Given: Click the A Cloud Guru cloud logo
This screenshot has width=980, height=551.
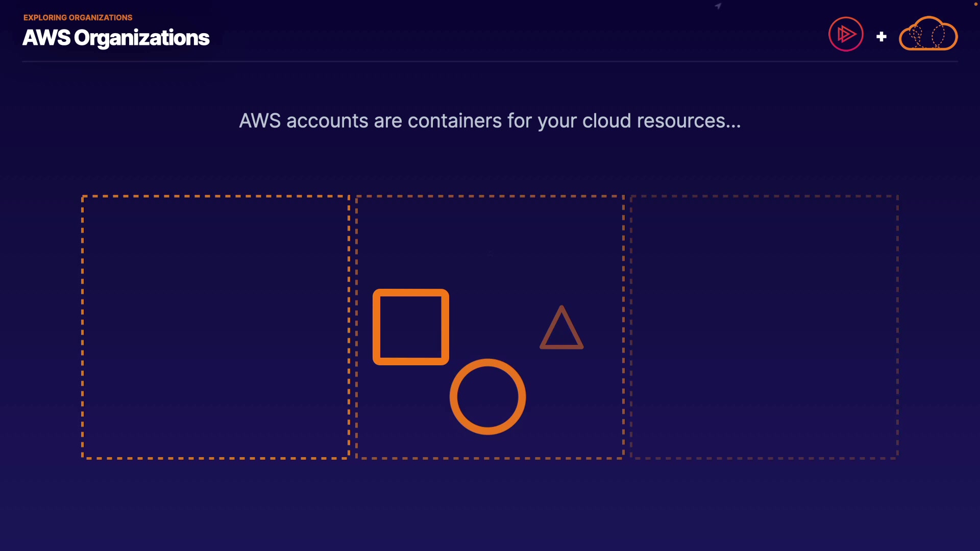Looking at the screenshot, I should [928, 34].
